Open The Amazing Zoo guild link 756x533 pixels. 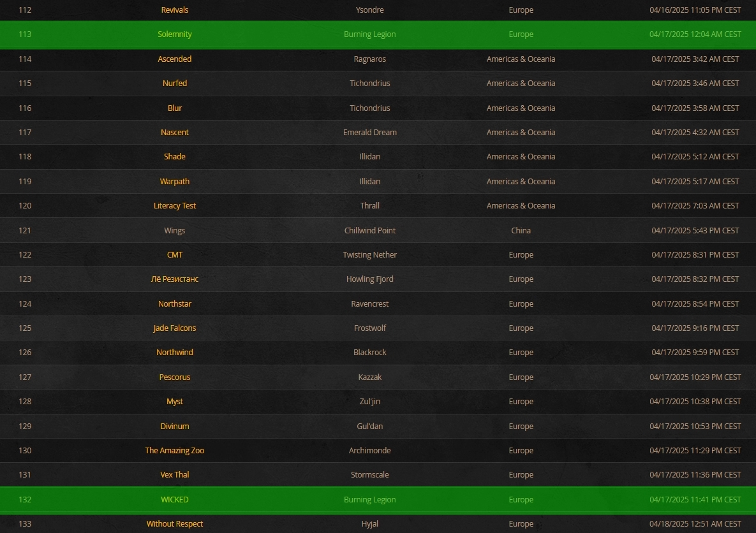[175, 451]
